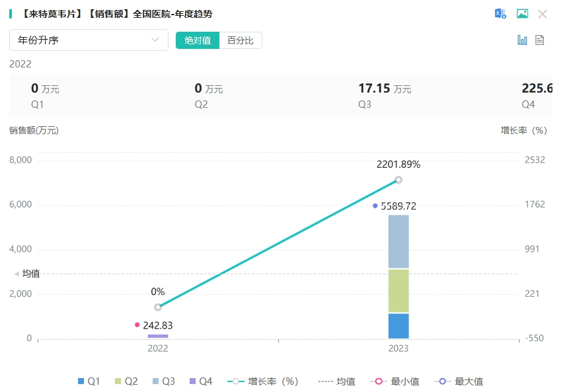Download the chart as an image
This screenshot has height=392, width=565.
522,14
